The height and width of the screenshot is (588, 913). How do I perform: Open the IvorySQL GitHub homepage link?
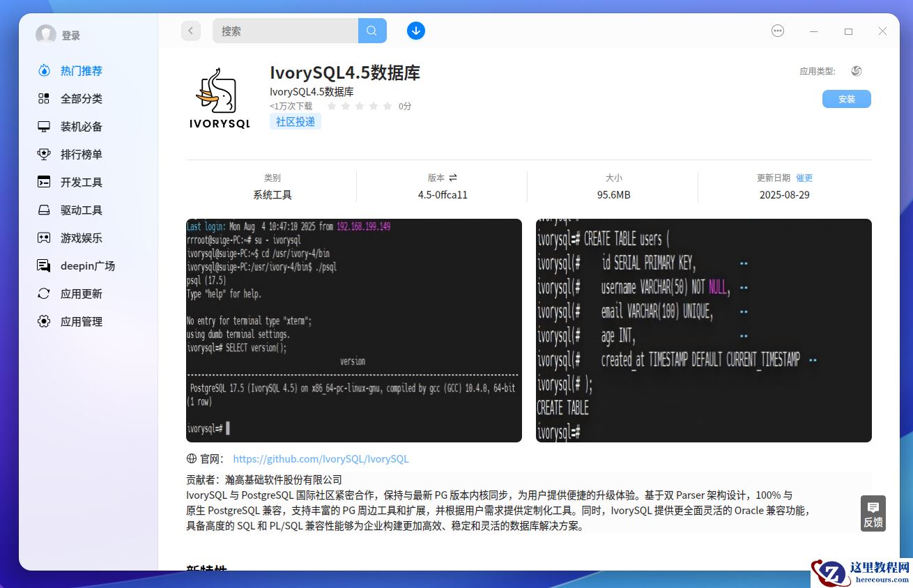(x=321, y=458)
